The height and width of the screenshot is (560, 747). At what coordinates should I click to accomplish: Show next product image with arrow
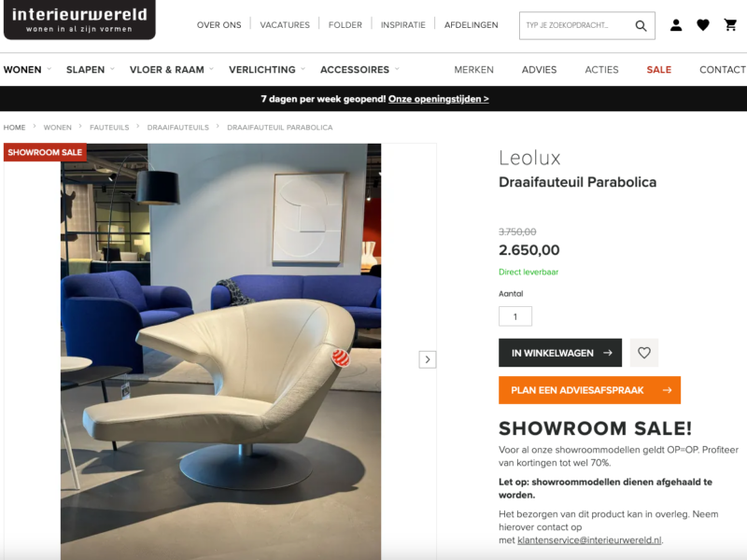click(428, 359)
